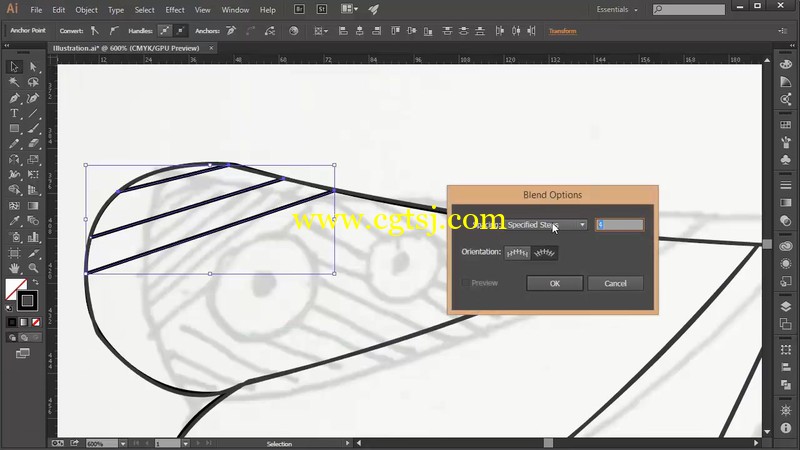Open the zoom level dropdown at 600%
800x450 pixels.
123,444
